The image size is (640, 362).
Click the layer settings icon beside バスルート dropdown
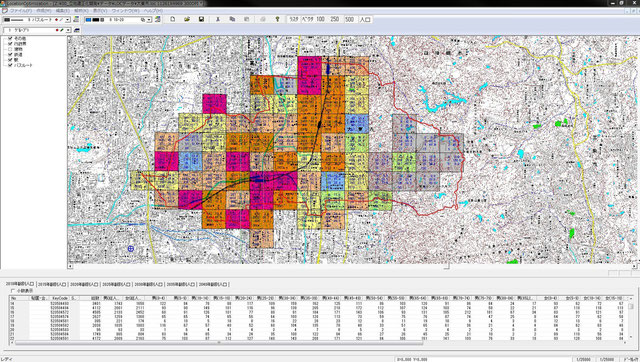76,19
